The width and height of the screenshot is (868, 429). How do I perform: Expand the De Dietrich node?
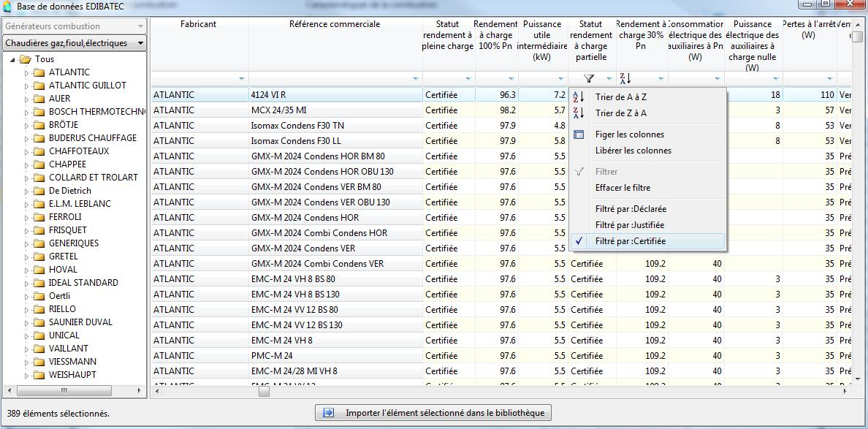click(26, 191)
